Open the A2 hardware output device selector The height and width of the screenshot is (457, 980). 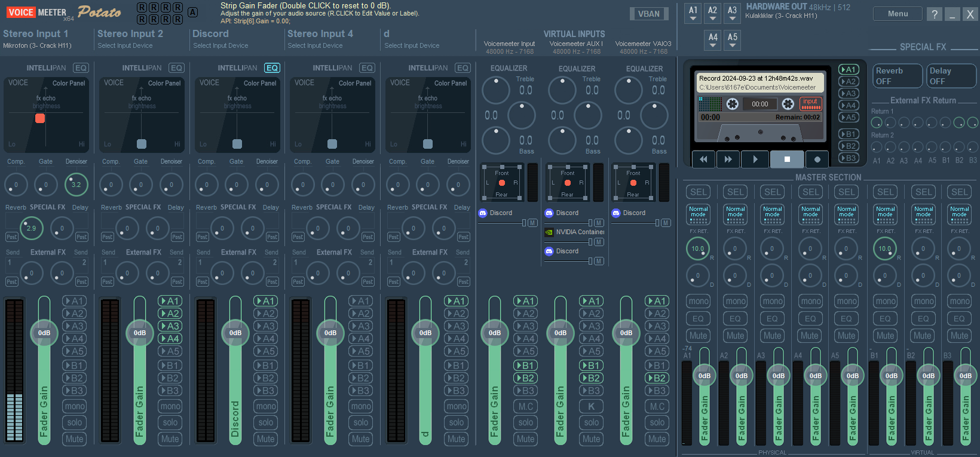click(x=713, y=13)
